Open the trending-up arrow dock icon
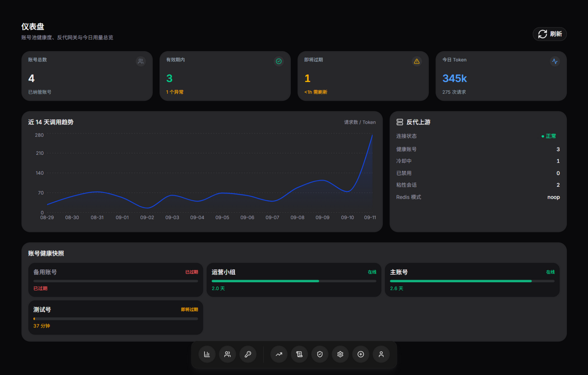 point(279,354)
